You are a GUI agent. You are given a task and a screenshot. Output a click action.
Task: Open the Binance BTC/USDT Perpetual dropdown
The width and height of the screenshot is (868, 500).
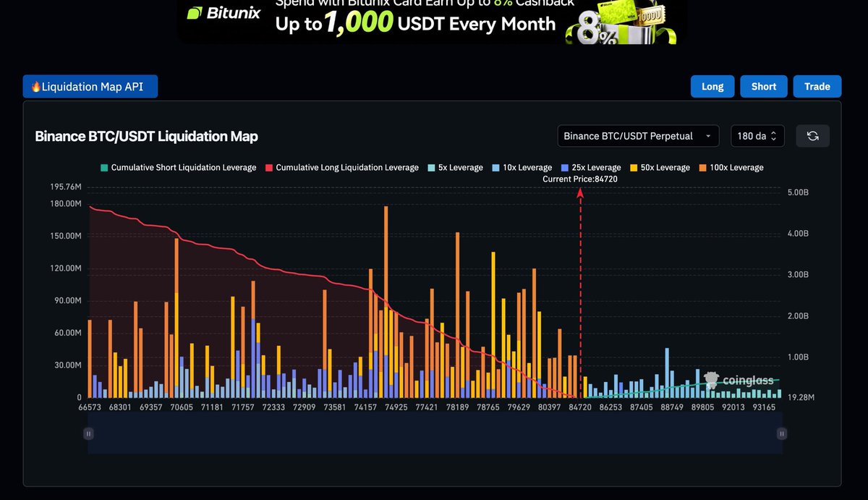638,136
